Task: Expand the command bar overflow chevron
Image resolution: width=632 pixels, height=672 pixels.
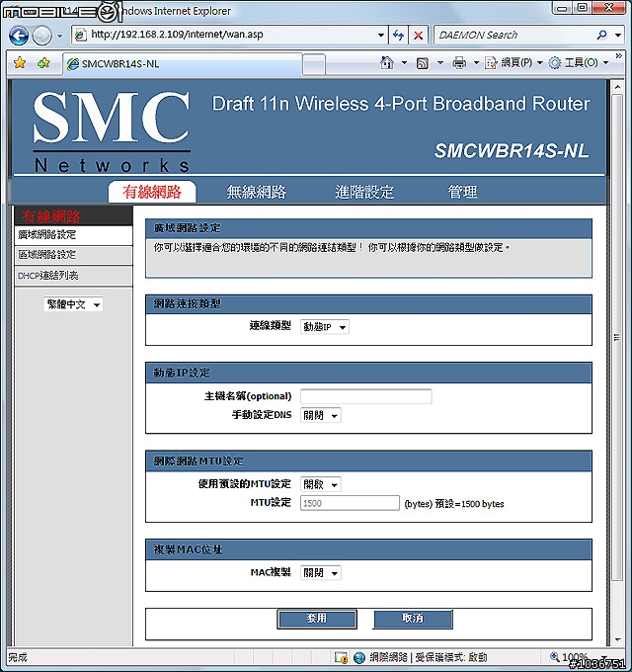Action: tap(619, 55)
